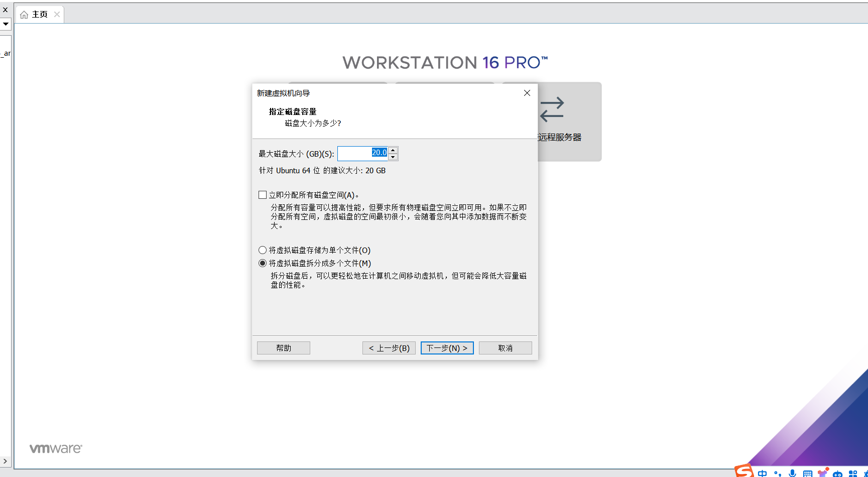Go back with 上一步(B) button
Viewport: 868px width, 477px height.
point(389,348)
